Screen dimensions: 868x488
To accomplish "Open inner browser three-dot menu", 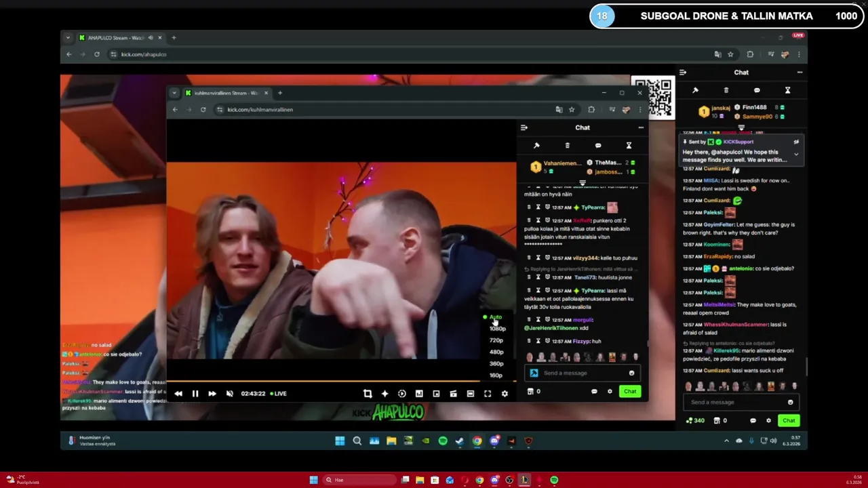I will pos(639,109).
